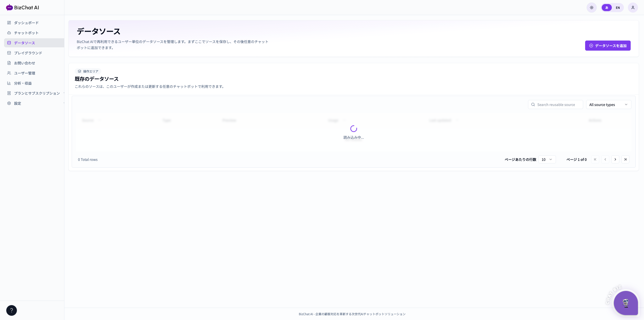Switch language to EN
This screenshot has height=320, width=644.
(618, 8)
